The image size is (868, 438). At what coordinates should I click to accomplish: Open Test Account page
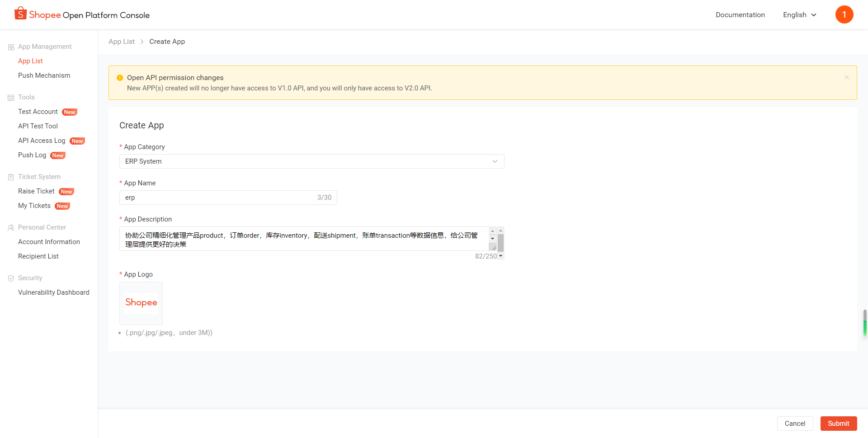(x=38, y=112)
